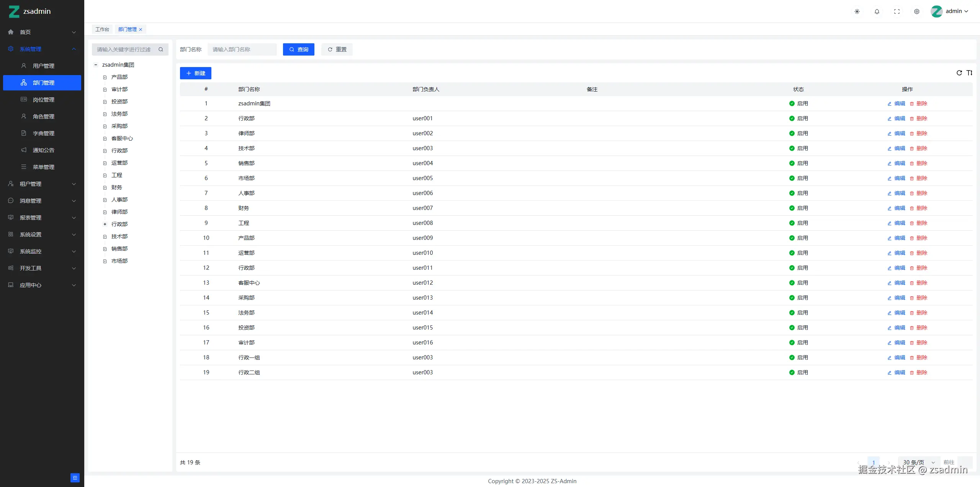980x487 pixels.
Task: Switch to the 工作台 tab
Action: pyautogui.click(x=102, y=30)
